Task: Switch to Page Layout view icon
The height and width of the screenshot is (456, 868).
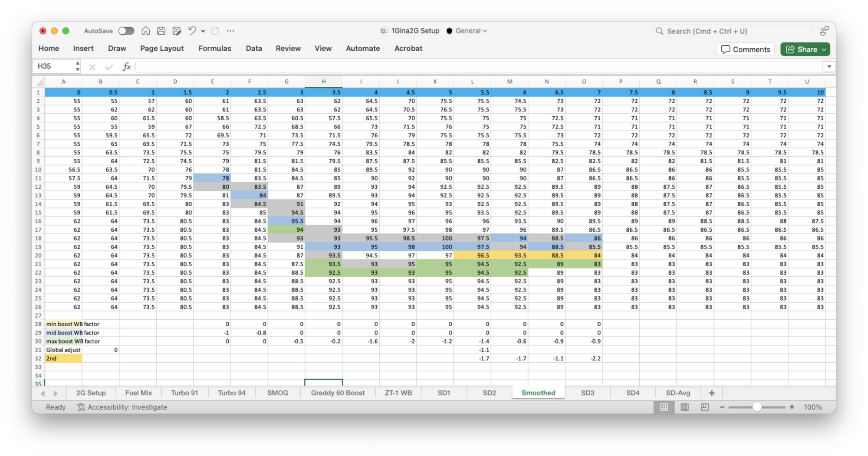Action: click(x=684, y=407)
